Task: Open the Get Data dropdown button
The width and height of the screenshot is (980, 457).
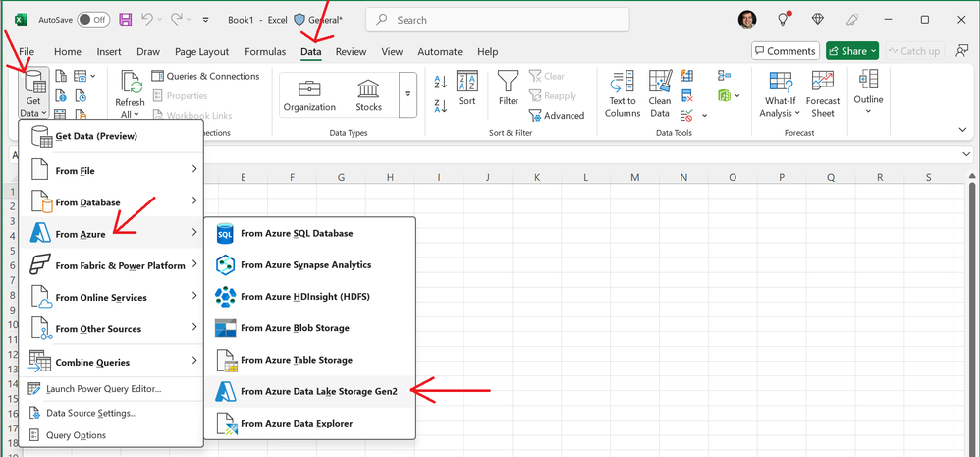Action: pyautogui.click(x=33, y=95)
